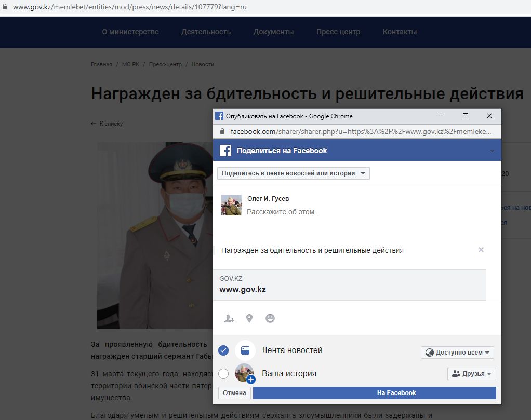The width and height of the screenshot is (531, 420).
Task: Click www.gov.kz link preview card
Action: [350, 285]
